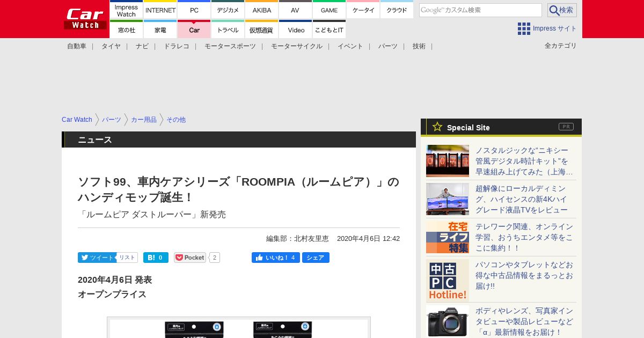Open the Impress Watch tab
The image size is (644, 338).
pos(126,10)
